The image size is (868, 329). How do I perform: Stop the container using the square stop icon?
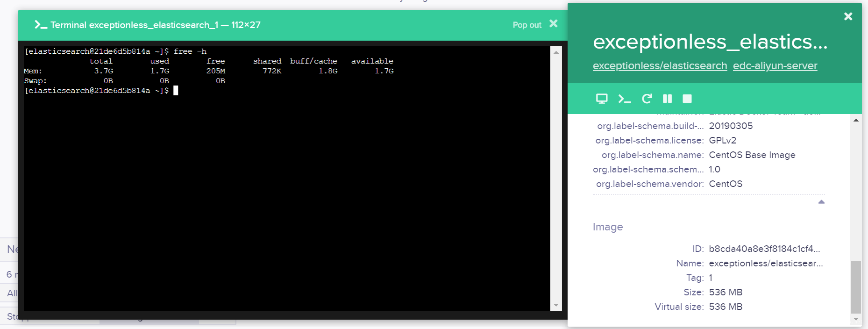[687, 99]
